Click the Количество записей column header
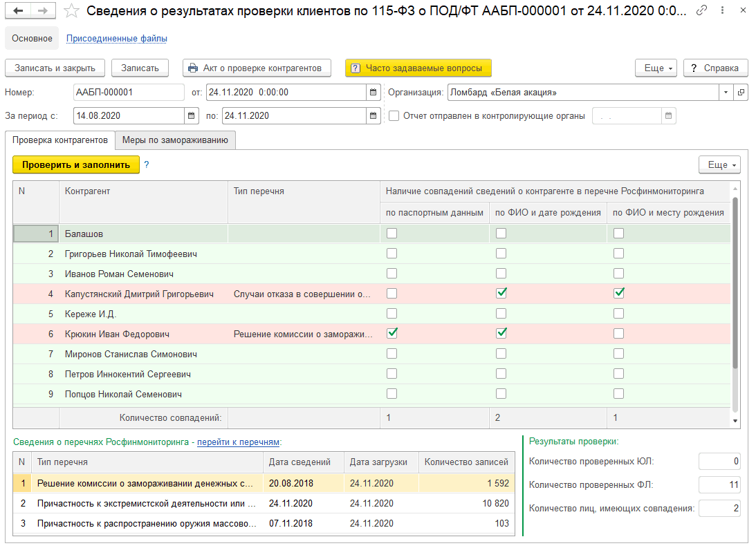 coord(466,462)
